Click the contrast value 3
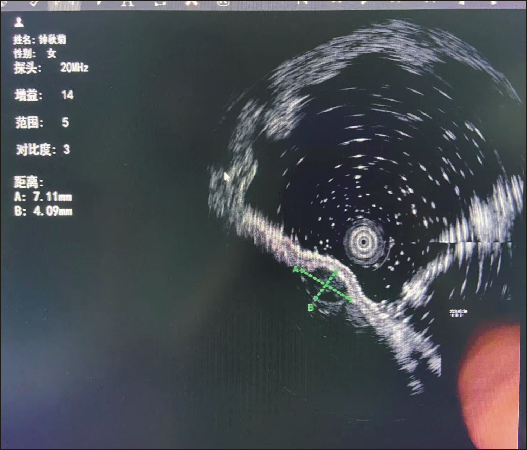The width and height of the screenshot is (527, 450). [x=66, y=149]
